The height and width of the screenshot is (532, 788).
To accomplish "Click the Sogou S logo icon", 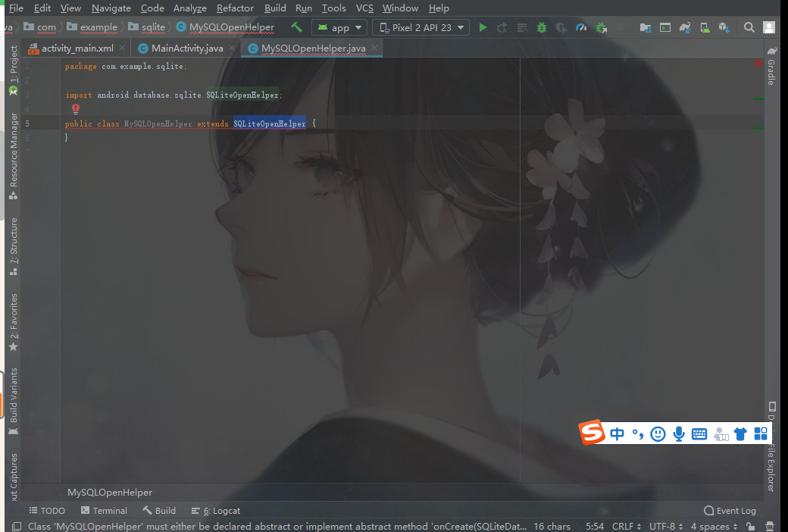I will pos(592,432).
